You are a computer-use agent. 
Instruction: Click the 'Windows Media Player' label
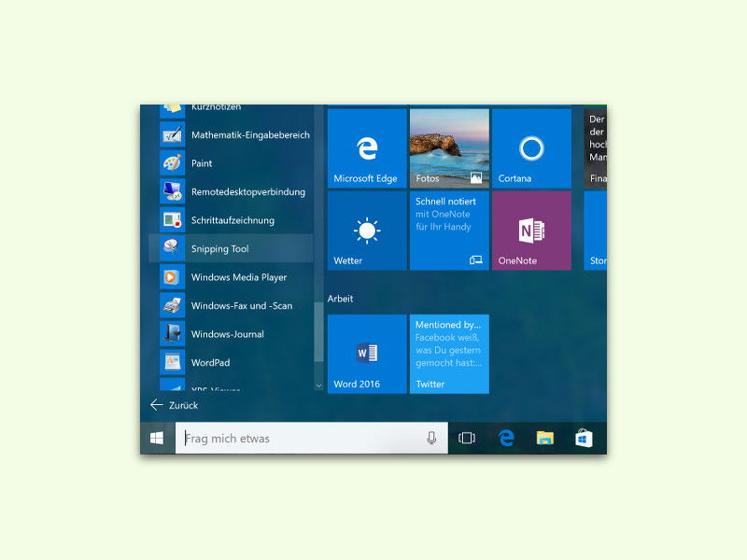click(239, 277)
